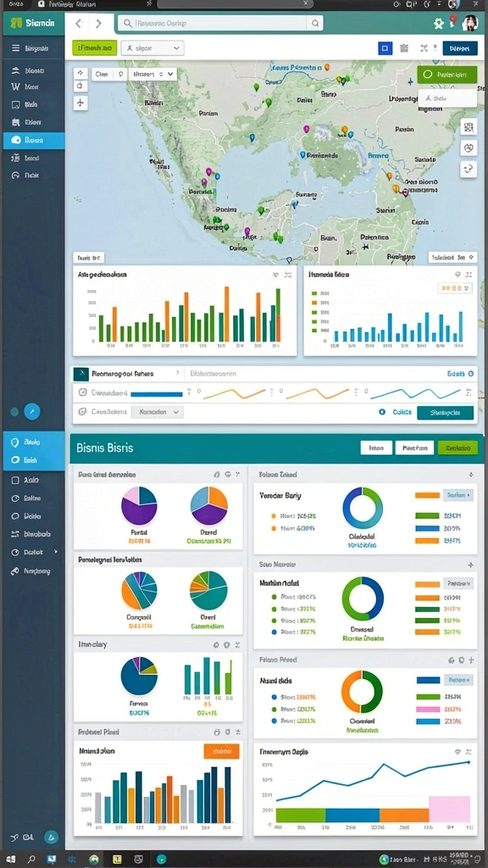
Task: Click inside the top search input field
Action: [x=213, y=23]
